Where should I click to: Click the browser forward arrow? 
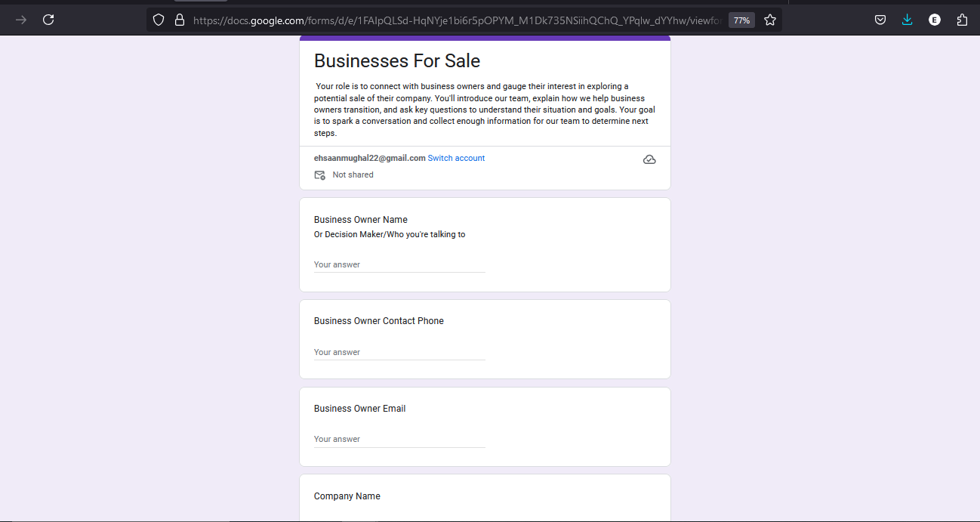click(21, 20)
